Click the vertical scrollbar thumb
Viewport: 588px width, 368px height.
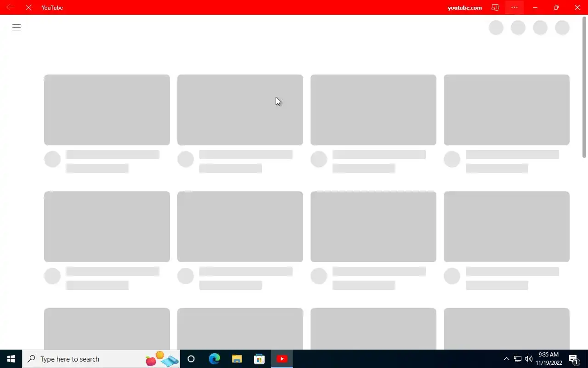click(584, 87)
